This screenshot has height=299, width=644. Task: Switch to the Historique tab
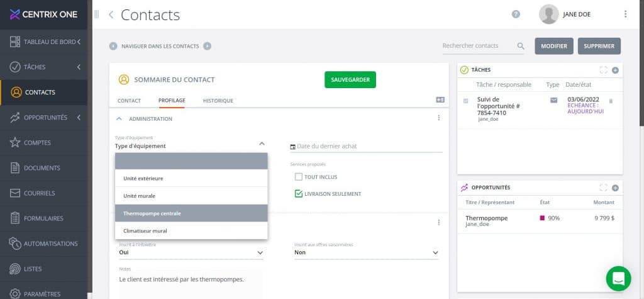pyautogui.click(x=218, y=101)
